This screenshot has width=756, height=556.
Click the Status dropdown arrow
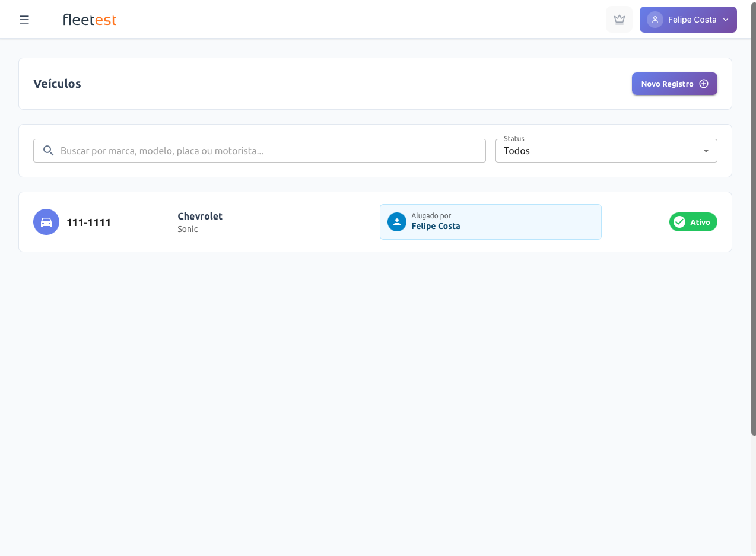tap(706, 151)
